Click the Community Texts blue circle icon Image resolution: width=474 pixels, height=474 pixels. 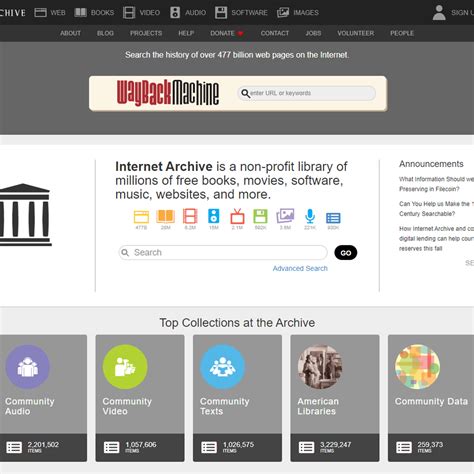pyautogui.click(x=222, y=367)
